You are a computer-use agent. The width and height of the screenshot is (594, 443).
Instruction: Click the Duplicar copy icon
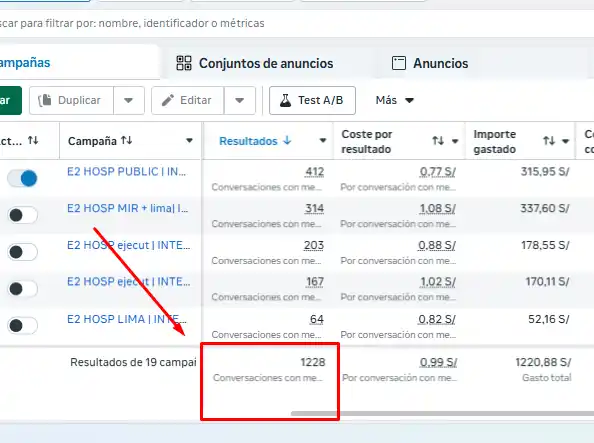pos(45,100)
